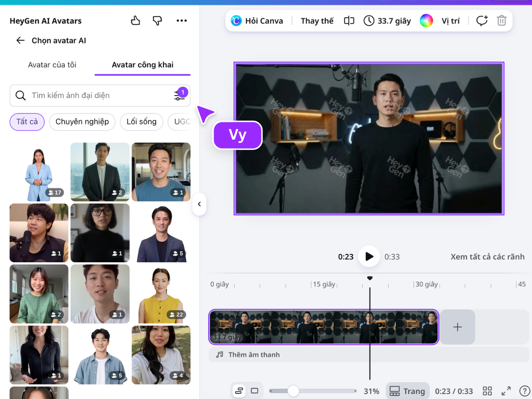Select the UGC filter chip
The width and height of the screenshot is (532, 399).
coord(179,122)
